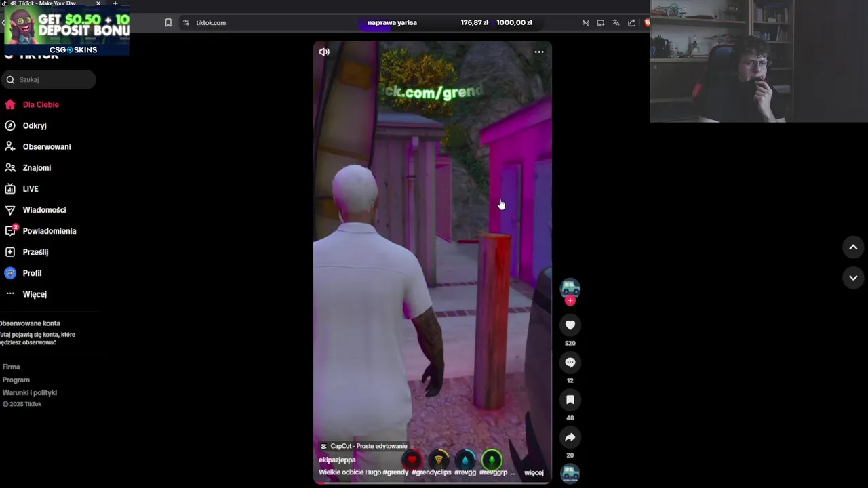
Task: Expand the caption with więcej
Action: pyautogui.click(x=534, y=472)
